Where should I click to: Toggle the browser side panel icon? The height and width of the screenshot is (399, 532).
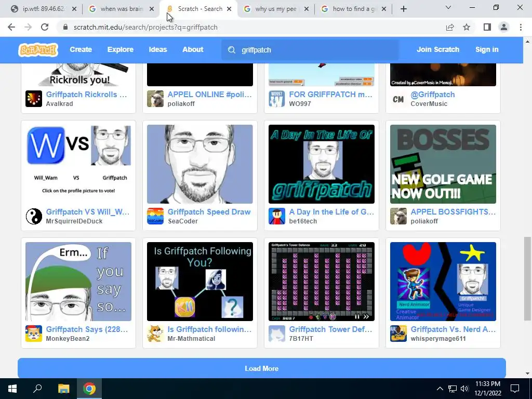[487, 27]
